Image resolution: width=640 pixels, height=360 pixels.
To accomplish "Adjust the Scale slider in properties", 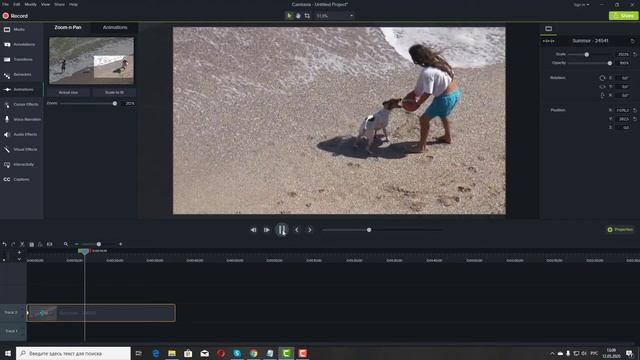I will pos(587,54).
